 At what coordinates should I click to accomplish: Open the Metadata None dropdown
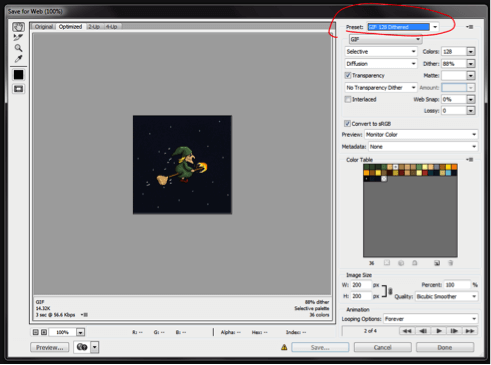click(423, 147)
